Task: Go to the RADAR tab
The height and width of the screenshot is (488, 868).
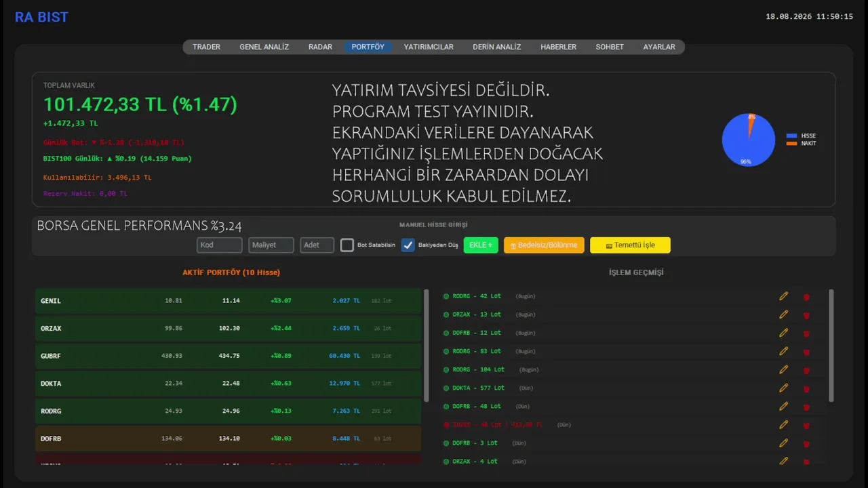Action: (x=320, y=47)
